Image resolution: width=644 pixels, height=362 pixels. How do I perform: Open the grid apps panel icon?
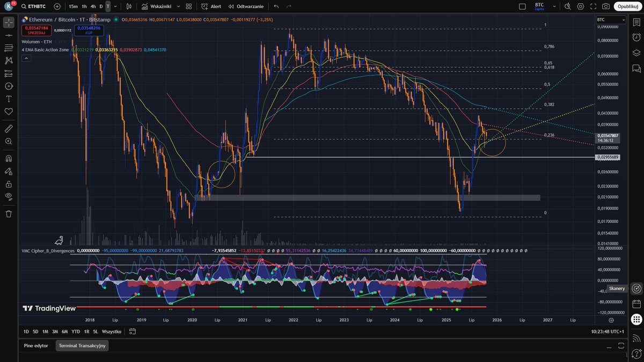[x=636, y=320]
